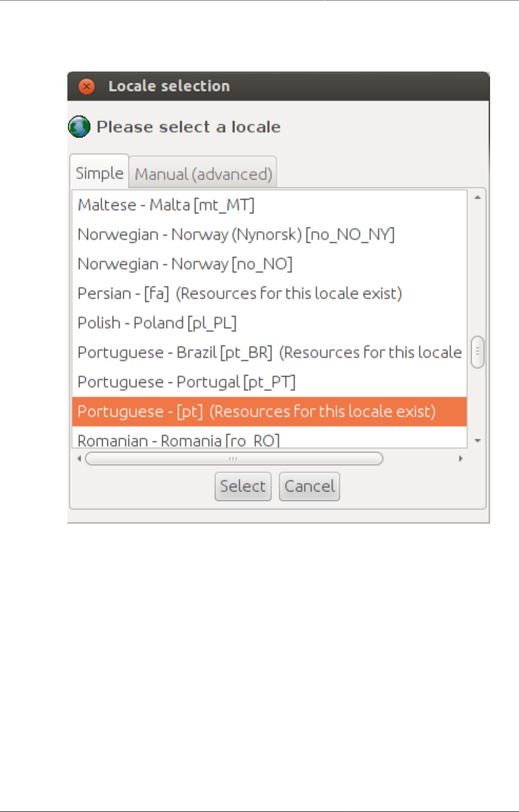Select Norwegian - Norway [no_NO] entry

click(185, 264)
